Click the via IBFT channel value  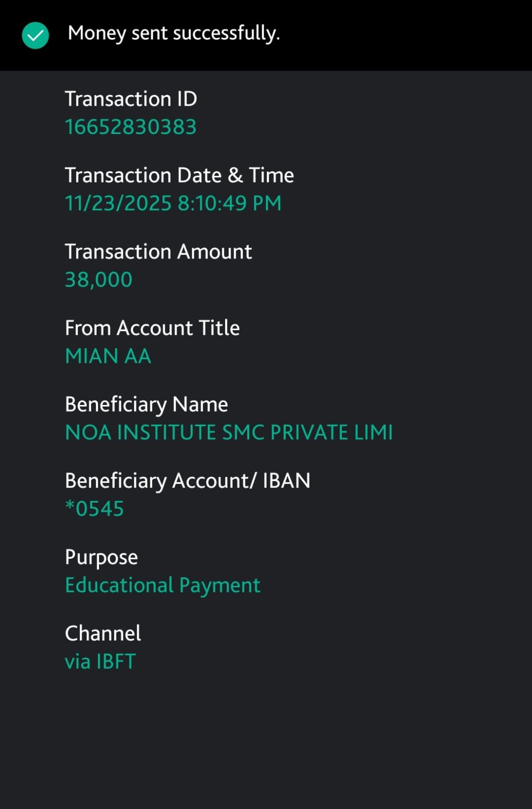100,661
